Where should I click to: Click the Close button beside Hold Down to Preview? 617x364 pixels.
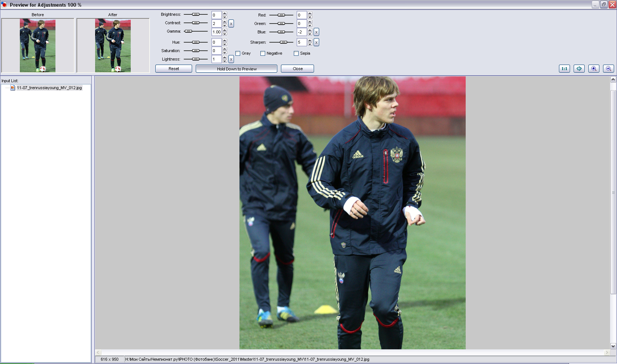click(x=297, y=69)
